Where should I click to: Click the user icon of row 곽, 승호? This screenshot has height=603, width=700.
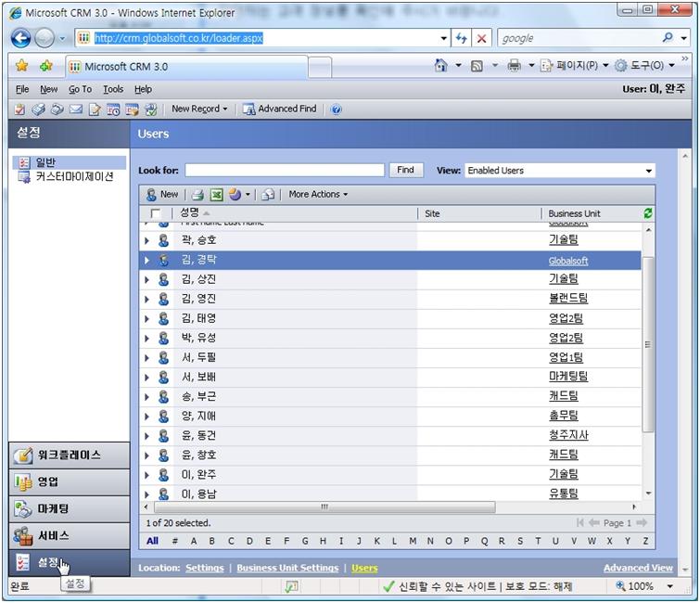click(x=164, y=240)
